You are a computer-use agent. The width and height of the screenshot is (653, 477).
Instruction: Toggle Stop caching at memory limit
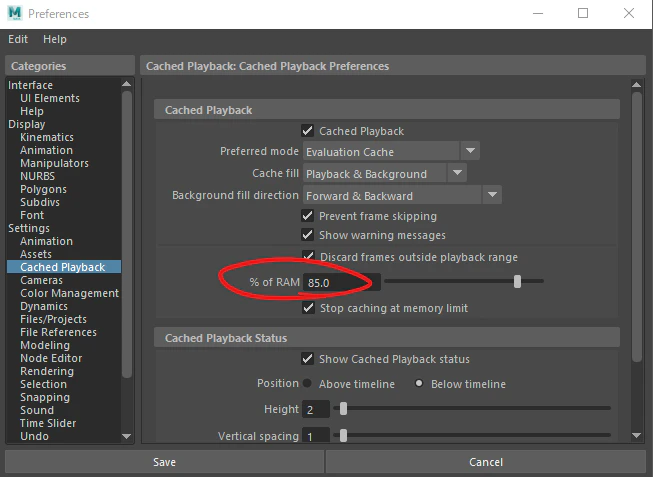(x=308, y=308)
